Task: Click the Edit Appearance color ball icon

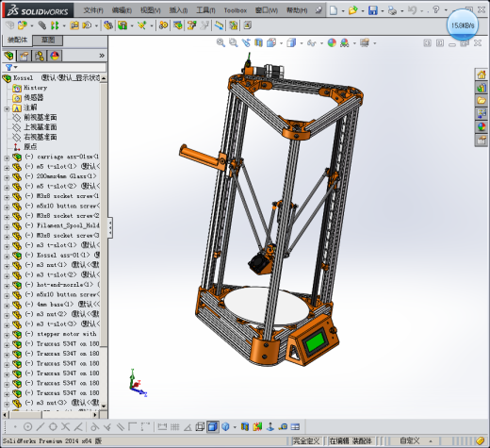Action: [332, 42]
